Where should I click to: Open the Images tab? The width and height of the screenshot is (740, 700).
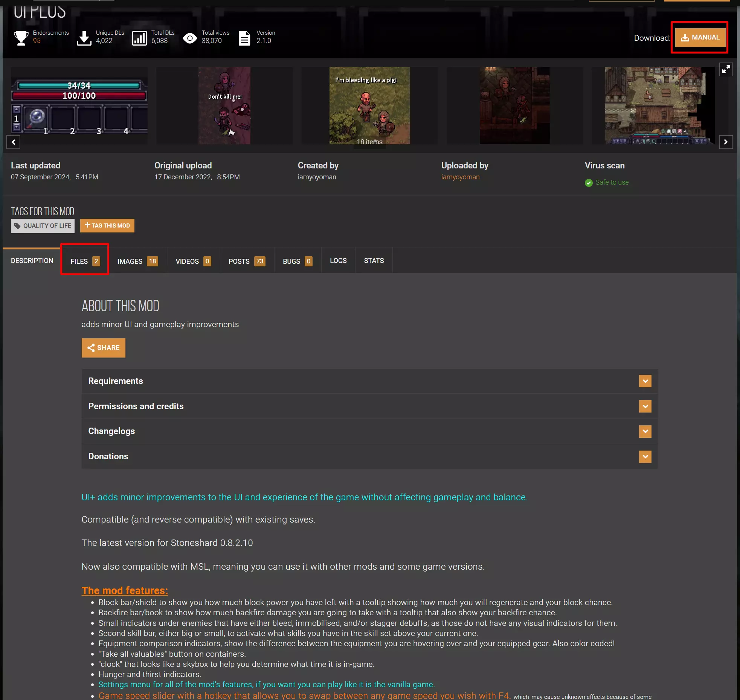137,261
